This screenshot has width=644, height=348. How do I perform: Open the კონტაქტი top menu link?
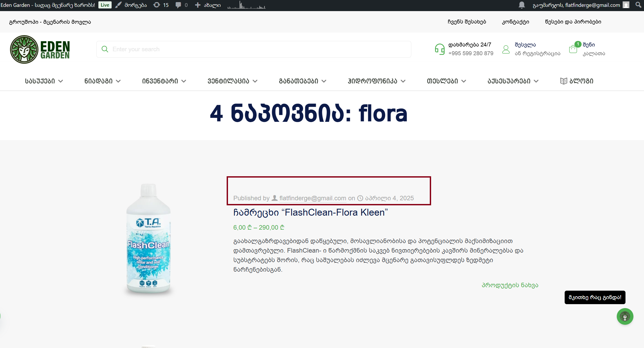coord(515,22)
